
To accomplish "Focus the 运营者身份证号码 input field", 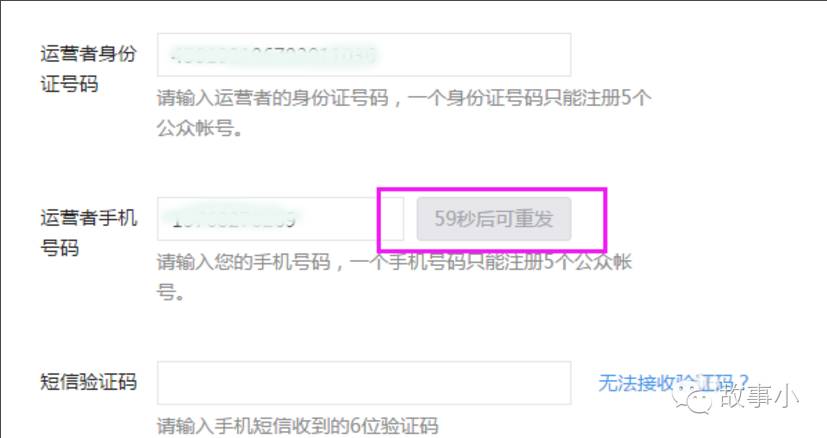I will click(x=364, y=55).
